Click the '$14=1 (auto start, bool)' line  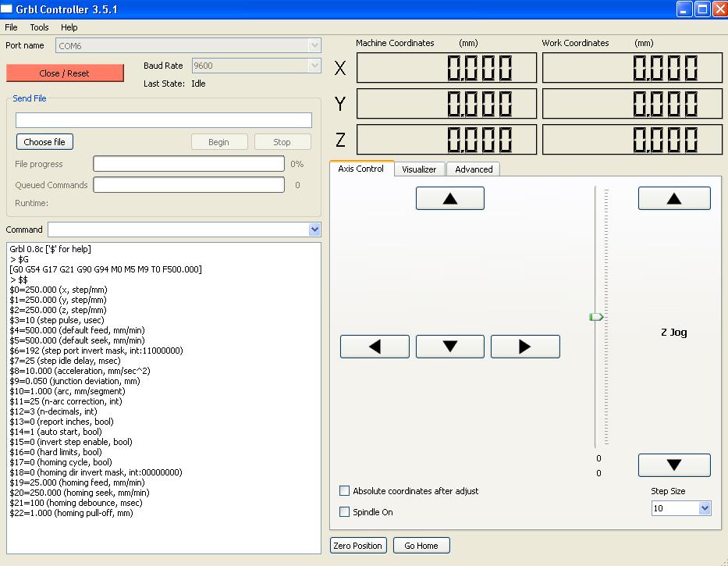tap(55, 433)
